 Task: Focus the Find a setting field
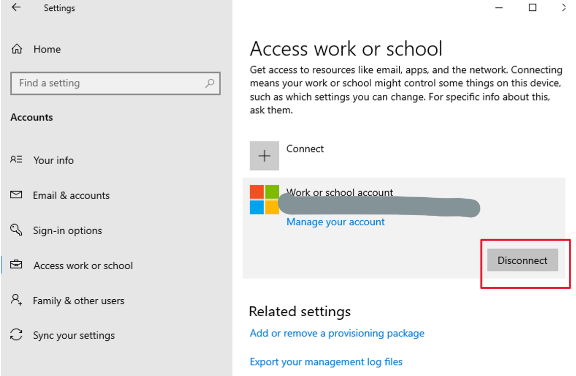pos(115,83)
